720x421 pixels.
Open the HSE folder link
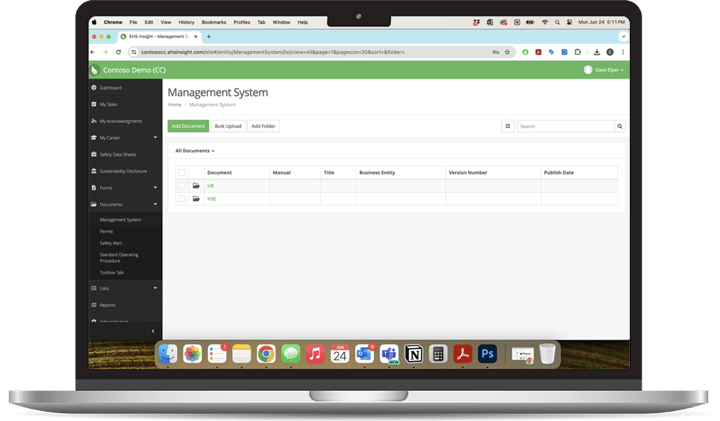pos(211,199)
